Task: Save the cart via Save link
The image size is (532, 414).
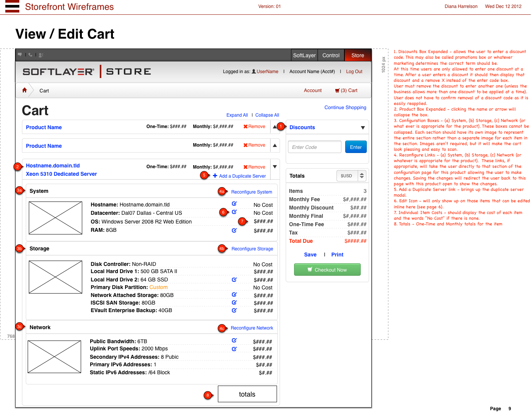Action: coord(310,255)
